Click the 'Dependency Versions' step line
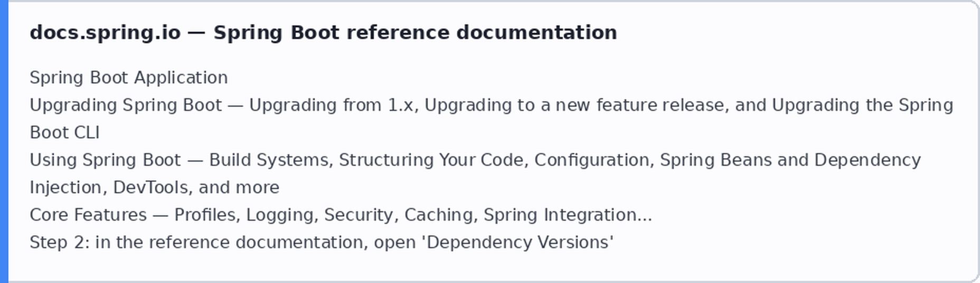Image resolution: width=980 pixels, height=283 pixels. (322, 242)
